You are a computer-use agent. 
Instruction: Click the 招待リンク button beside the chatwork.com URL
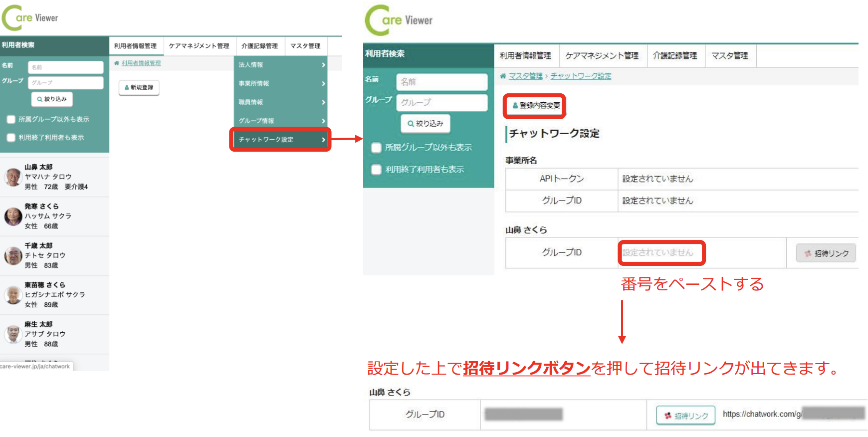click(686, 416)
